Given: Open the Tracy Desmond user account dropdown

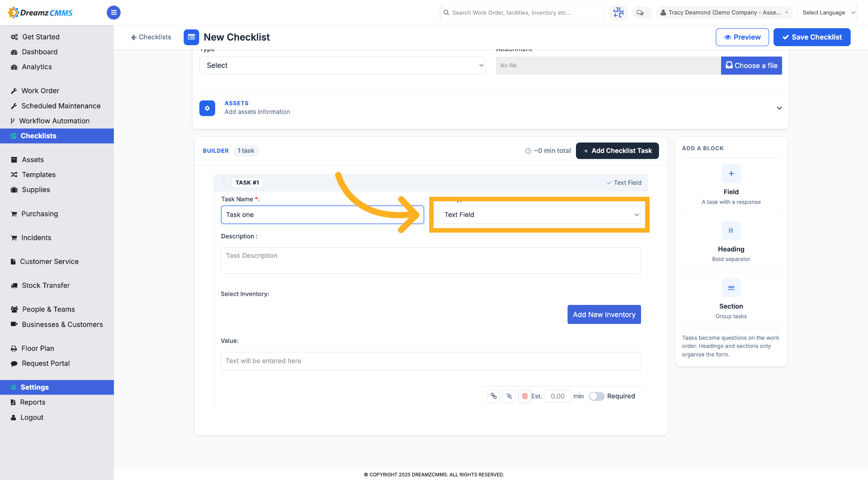Looking at the screenshot, I should (724, 13).
